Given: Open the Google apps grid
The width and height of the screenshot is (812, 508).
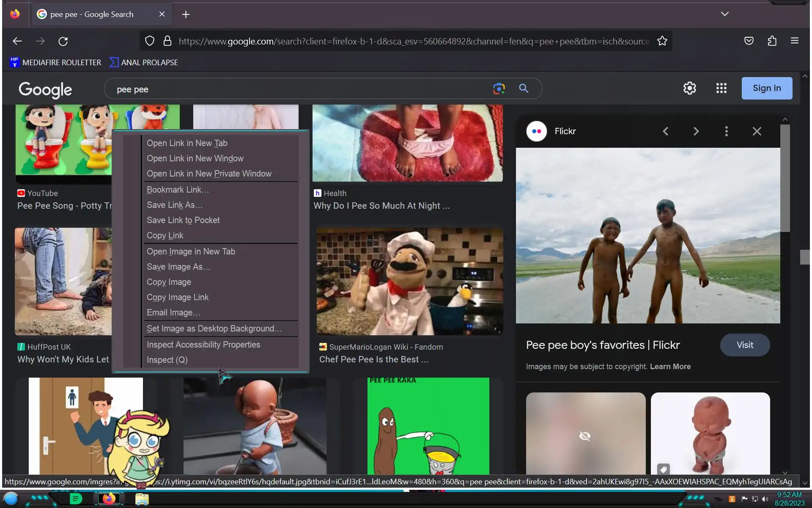Looking at the screenshot, I should tap(721, 88).
